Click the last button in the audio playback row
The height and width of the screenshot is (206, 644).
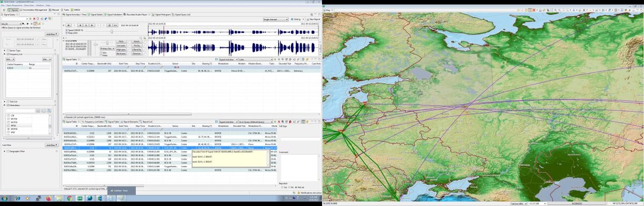pyautogui.click(x=115, y=25)
